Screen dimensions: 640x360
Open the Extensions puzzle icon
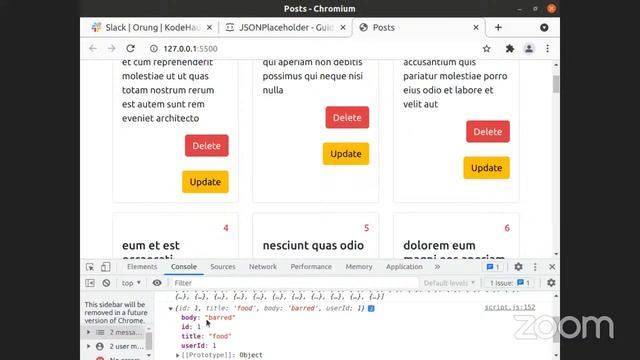click(510, 49)
